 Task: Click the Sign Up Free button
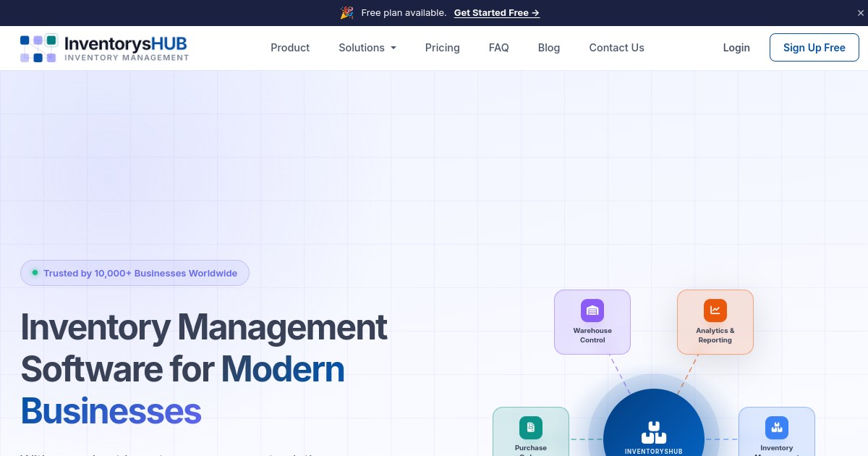[x=814, y=48]
